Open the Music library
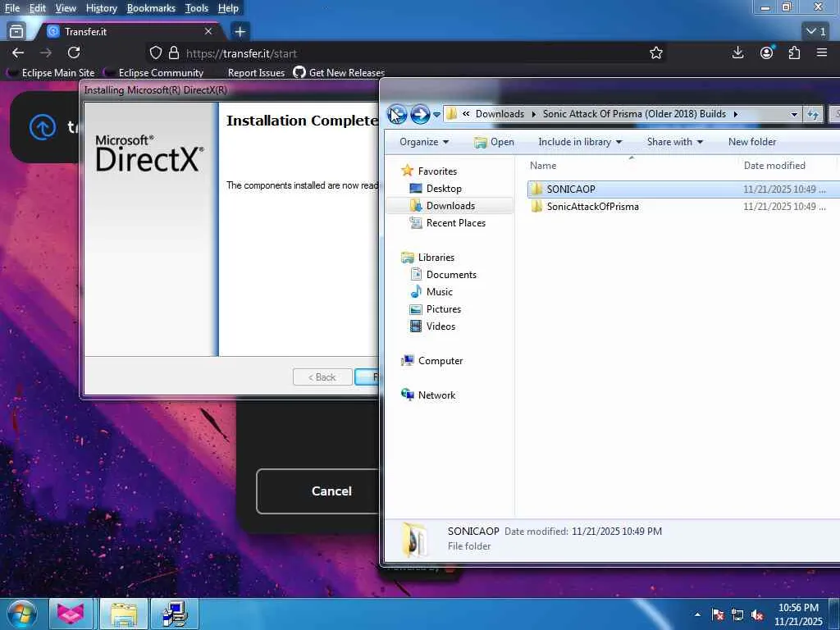Viewport: 840px width, 630px height. pyautogui.click(x=439, y=291)
